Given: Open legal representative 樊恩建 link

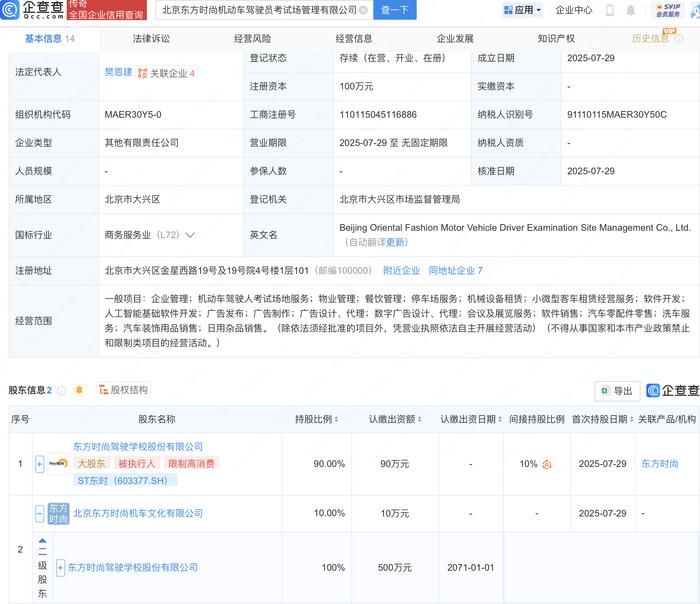Looking at the screenshot, I should (118, 72).
